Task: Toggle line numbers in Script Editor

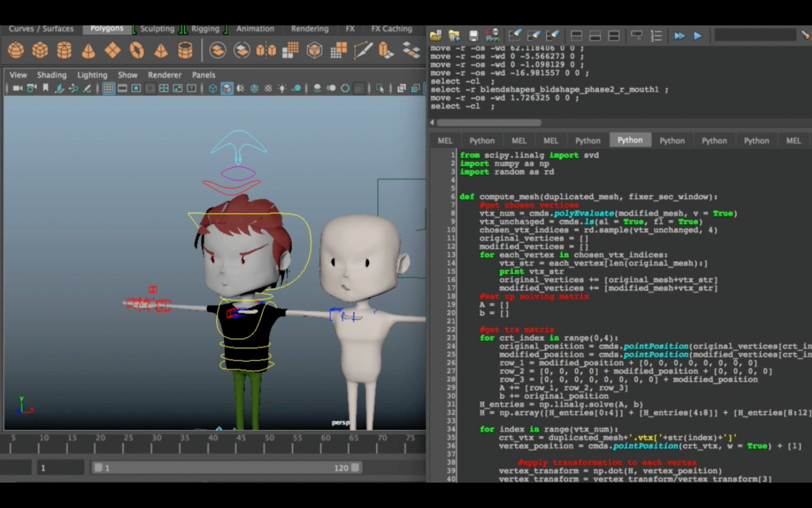Action: 656,36
